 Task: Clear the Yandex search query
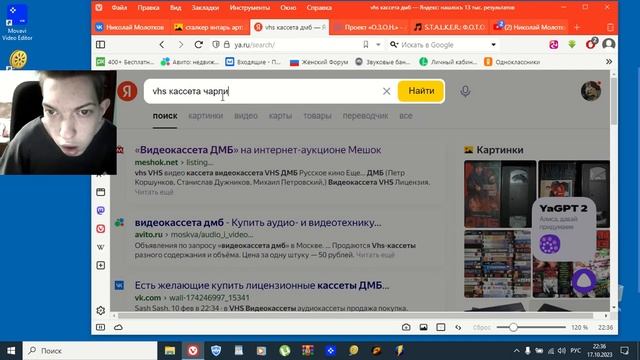coord(386,91)
